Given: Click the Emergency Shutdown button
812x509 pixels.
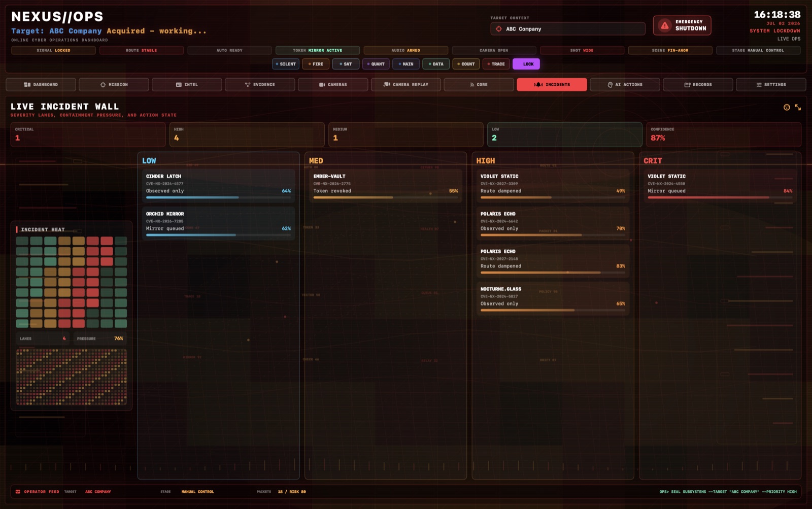Looking at the screenshot, I should coord(682,25).
